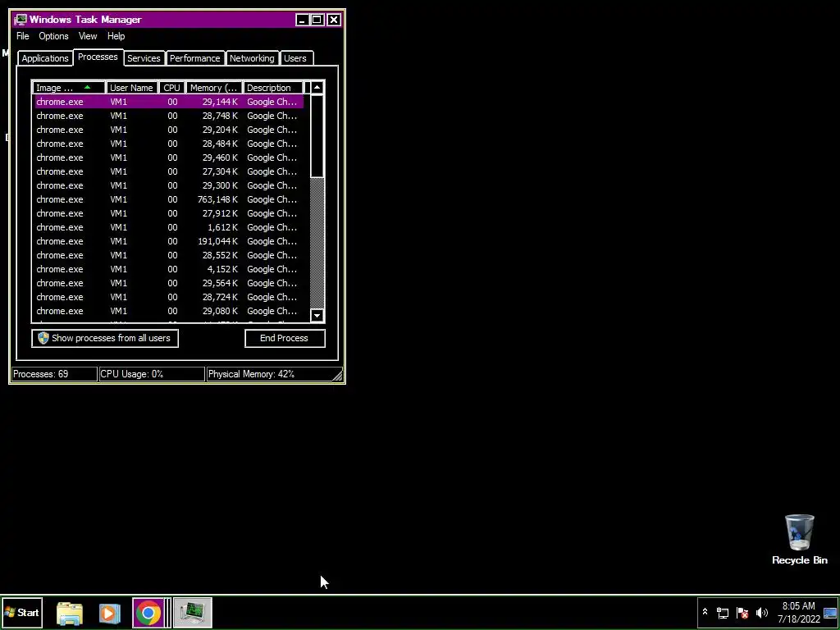Show hidden system tray icons
The image size is (840, 630).
click(x=705, y=612)
